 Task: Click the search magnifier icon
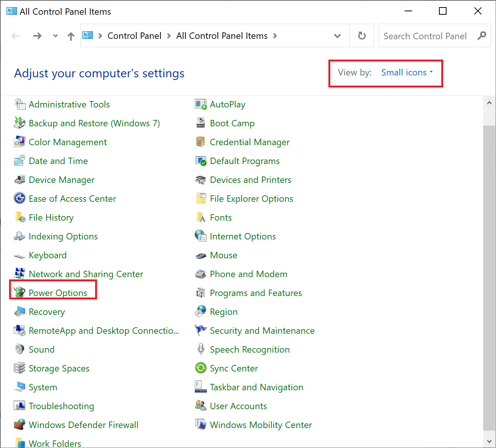click(x=482, y=36)
